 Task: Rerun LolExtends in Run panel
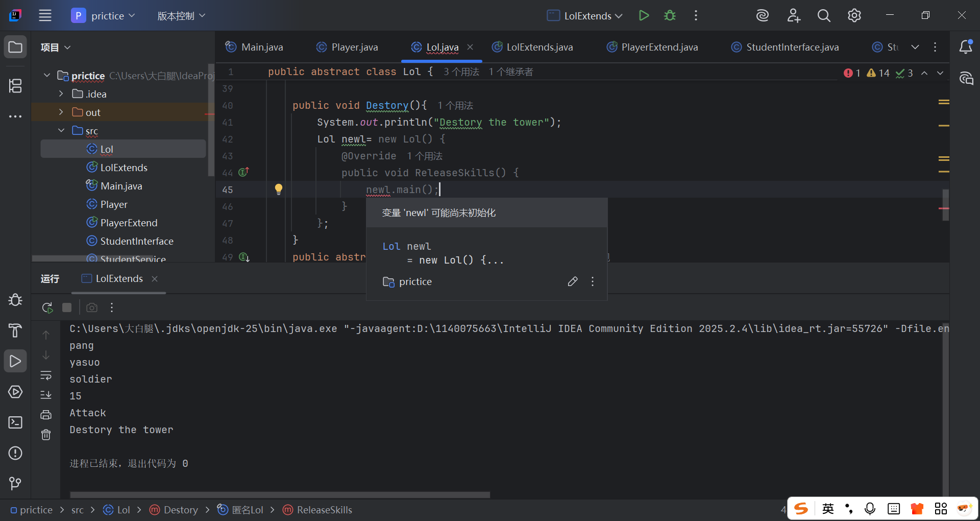(x=47, y=307)
